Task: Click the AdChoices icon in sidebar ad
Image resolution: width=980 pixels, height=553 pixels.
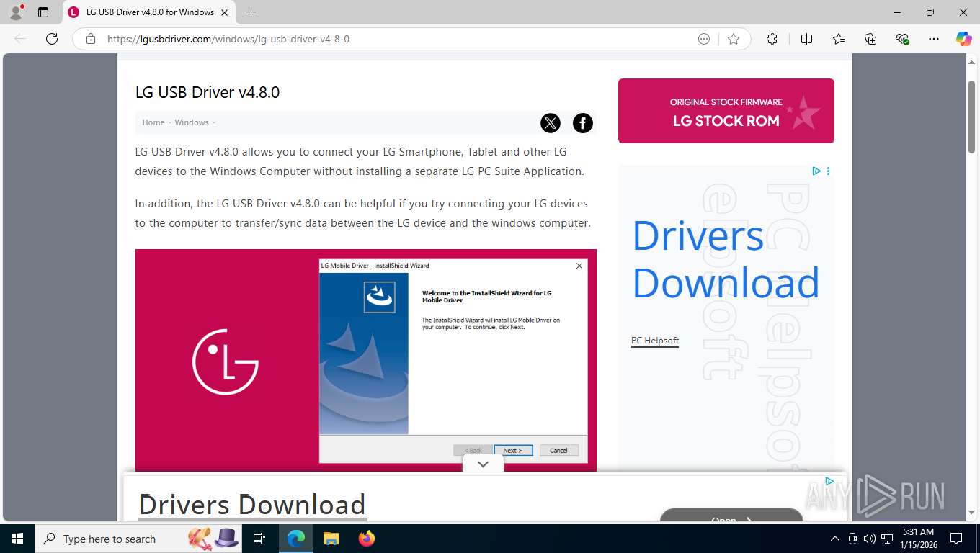Action: [x=816, y=171]
